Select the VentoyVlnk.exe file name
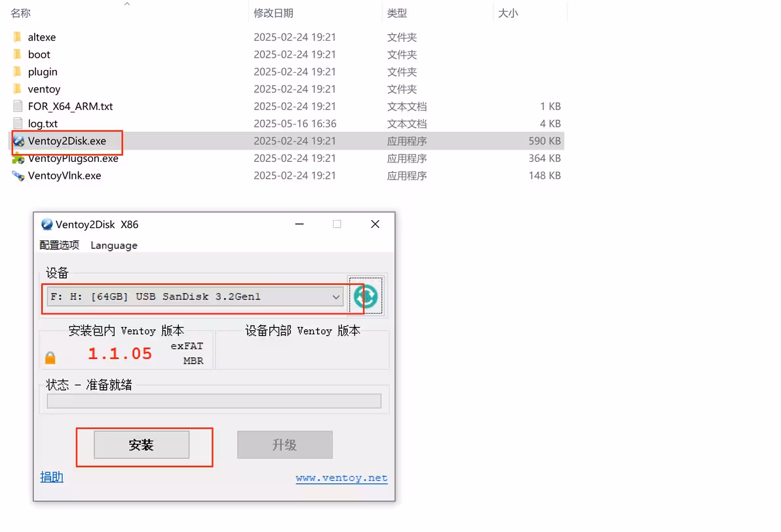Image resolution: width=781 pixels, height=532 pixels. [x=64, y=176]
